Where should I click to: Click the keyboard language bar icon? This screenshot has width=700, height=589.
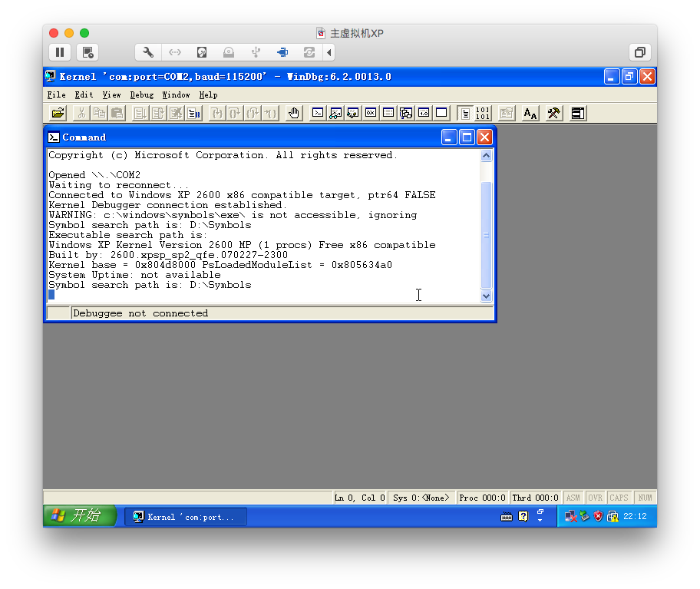coord(507,517)
